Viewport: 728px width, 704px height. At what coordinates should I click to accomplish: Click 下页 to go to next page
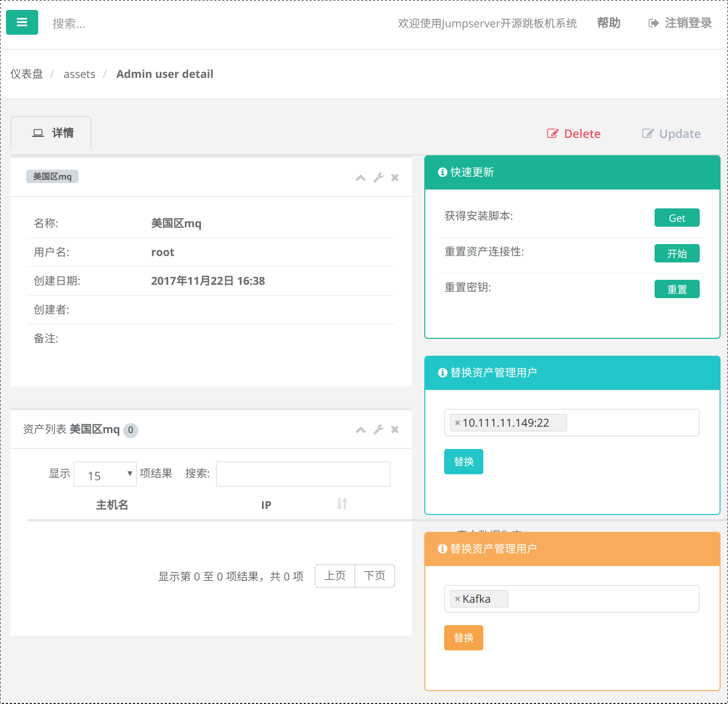click(x=375, y=576)
